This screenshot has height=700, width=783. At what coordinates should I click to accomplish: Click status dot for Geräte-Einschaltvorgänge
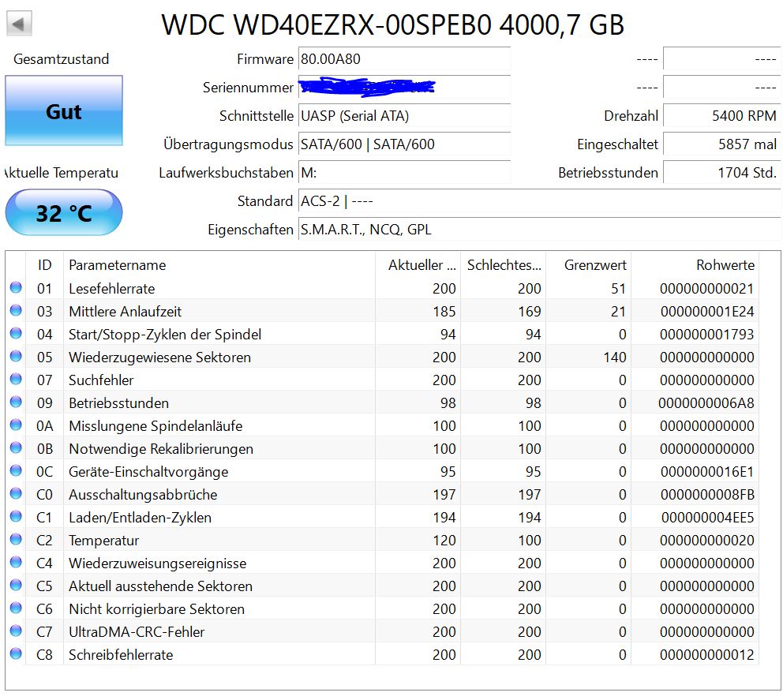(16, 471)
